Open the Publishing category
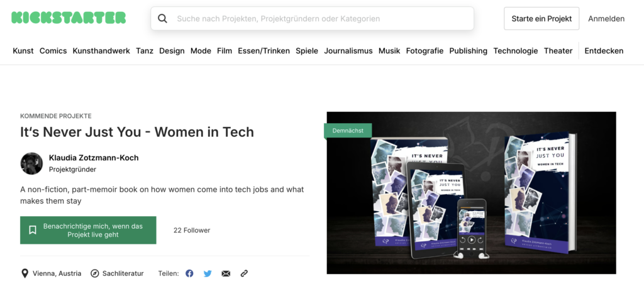 [468, 51]
